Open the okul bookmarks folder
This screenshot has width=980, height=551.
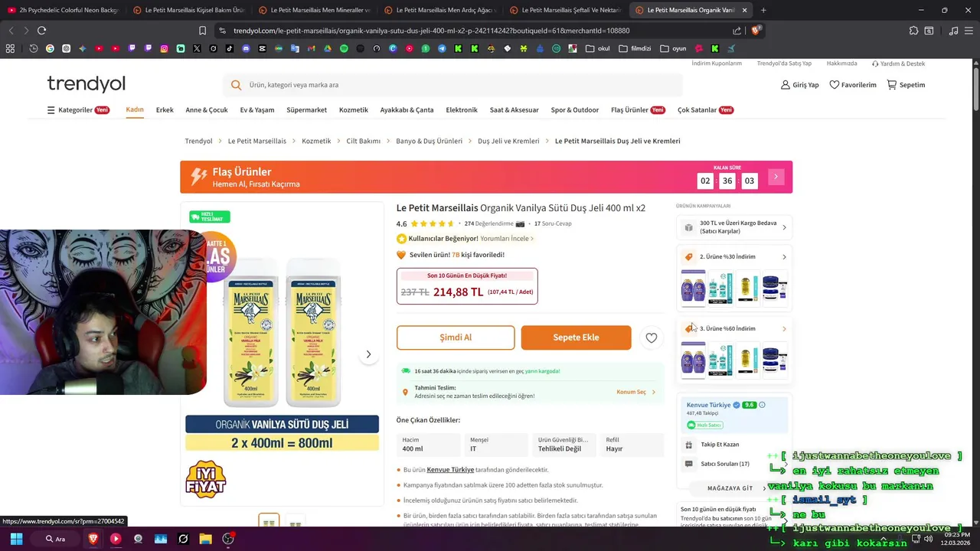point(598,48)
